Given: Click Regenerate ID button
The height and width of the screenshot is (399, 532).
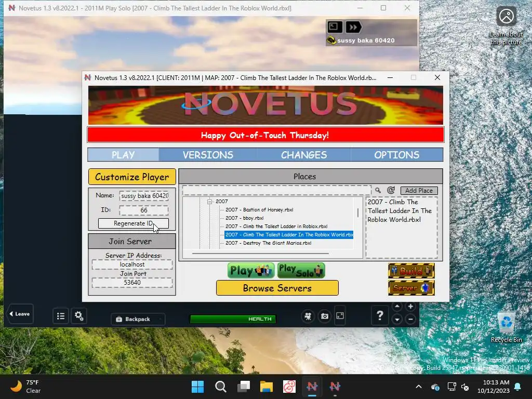Looking at the screenshot, I should (x=134, y=223).
